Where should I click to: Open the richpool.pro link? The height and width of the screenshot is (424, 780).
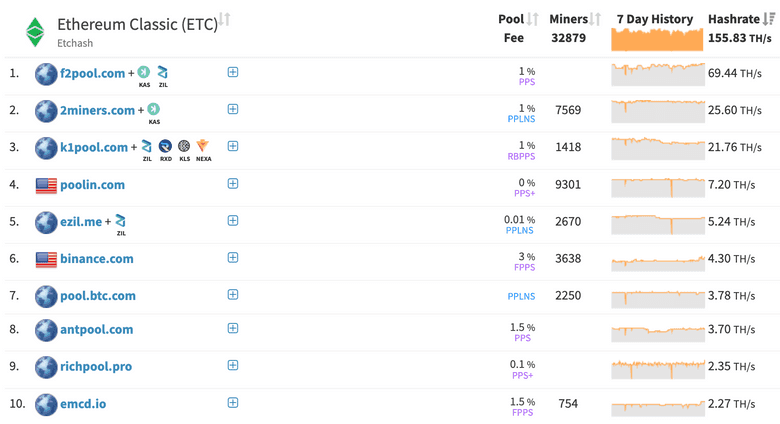point(96,366)
